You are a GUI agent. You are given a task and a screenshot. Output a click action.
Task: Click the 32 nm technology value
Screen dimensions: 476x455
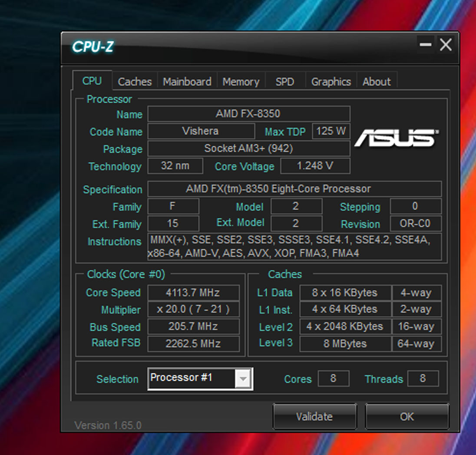pos(175,166)
